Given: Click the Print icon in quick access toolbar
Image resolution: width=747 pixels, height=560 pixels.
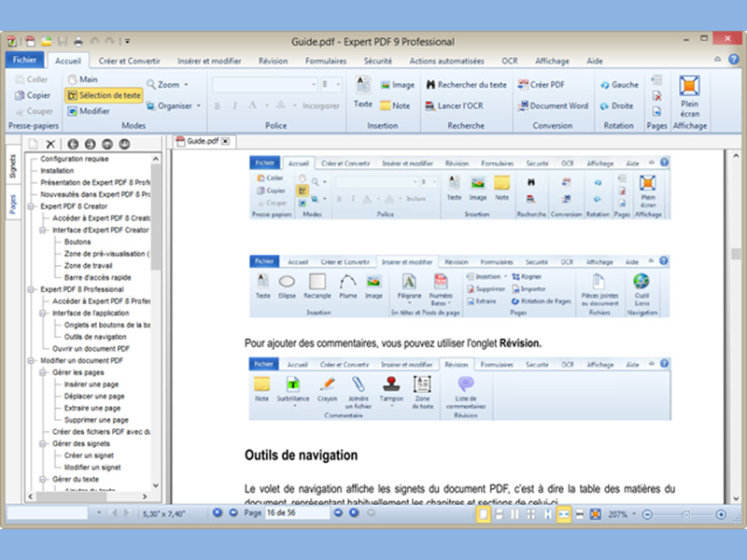Looking at the screenshot, I should (x=78, y=41).
